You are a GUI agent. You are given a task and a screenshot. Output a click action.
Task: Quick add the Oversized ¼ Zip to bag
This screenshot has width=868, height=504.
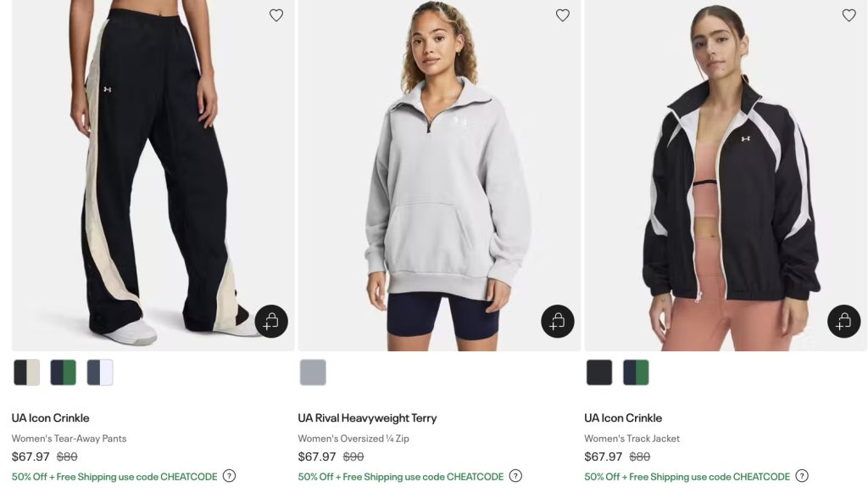558,322
